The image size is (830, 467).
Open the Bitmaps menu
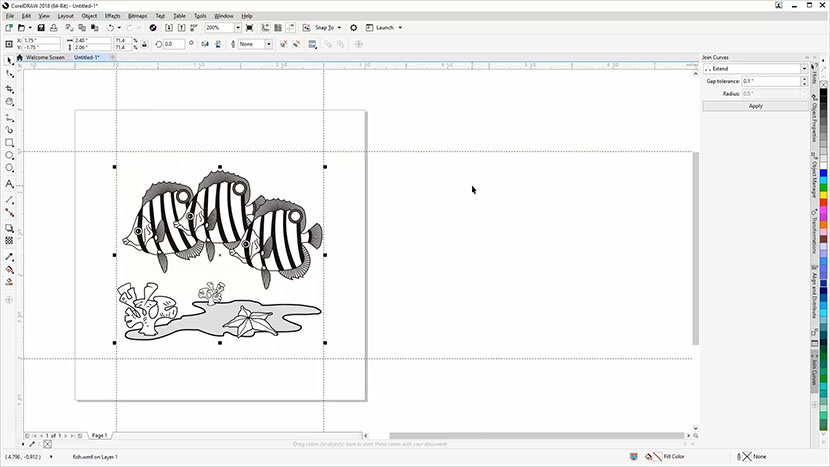pyautogui.click(x=138, y=16)
